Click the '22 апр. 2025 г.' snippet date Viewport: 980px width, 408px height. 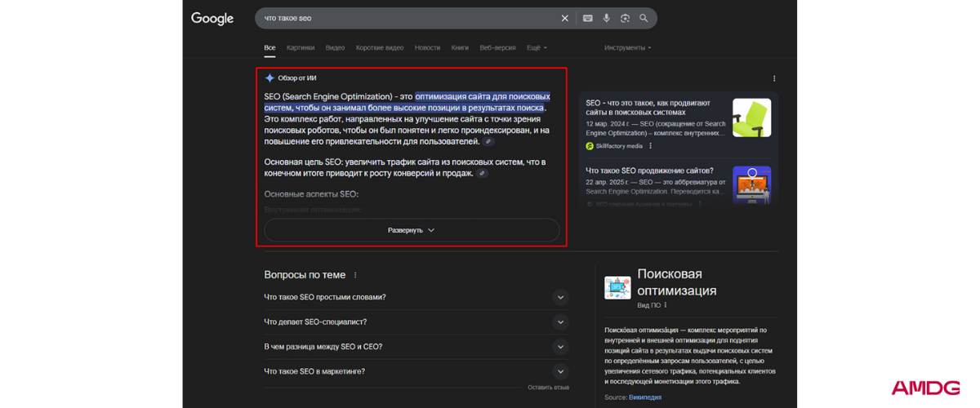[609, 182]
